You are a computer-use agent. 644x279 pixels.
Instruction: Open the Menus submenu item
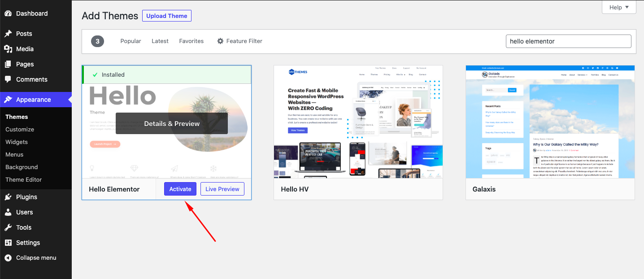14,154
